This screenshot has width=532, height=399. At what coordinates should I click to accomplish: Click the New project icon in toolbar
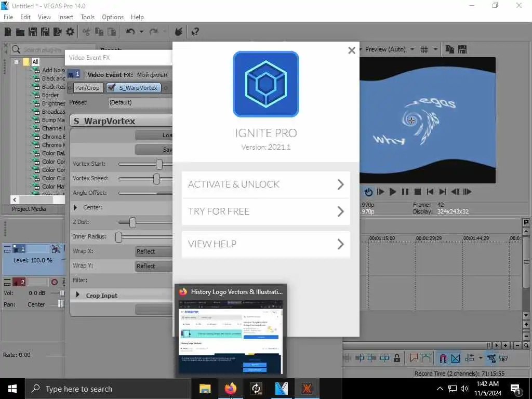pos(7,32)
